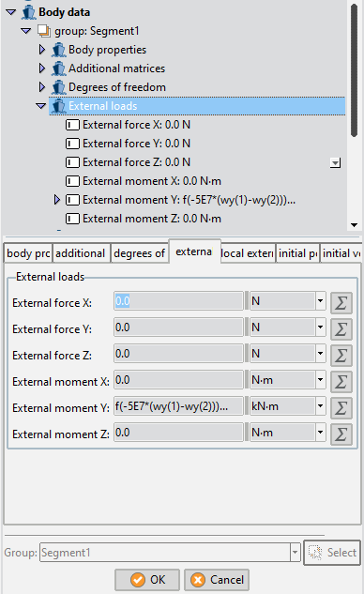This screenshot has height=594, width=364.
Task: Expand the Degrees of freedom tree node
Action: pos(42,87)
